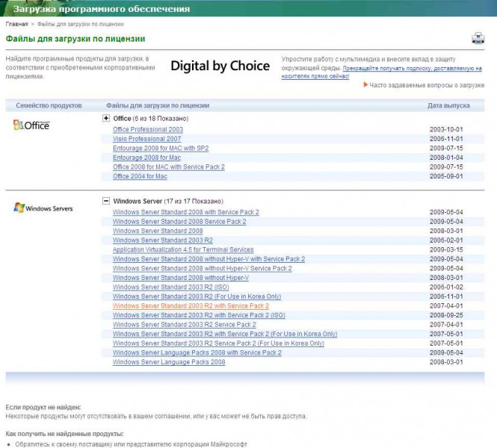Open the plain Server 2008 without Hyper-V link
Screen dimensions: 497x448
tap(181, 278)
